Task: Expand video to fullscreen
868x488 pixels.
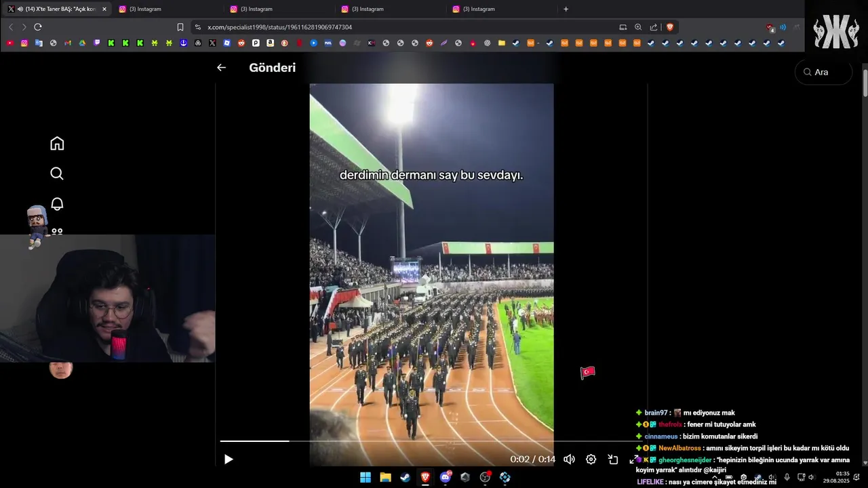Action: [x=634, y=460]
